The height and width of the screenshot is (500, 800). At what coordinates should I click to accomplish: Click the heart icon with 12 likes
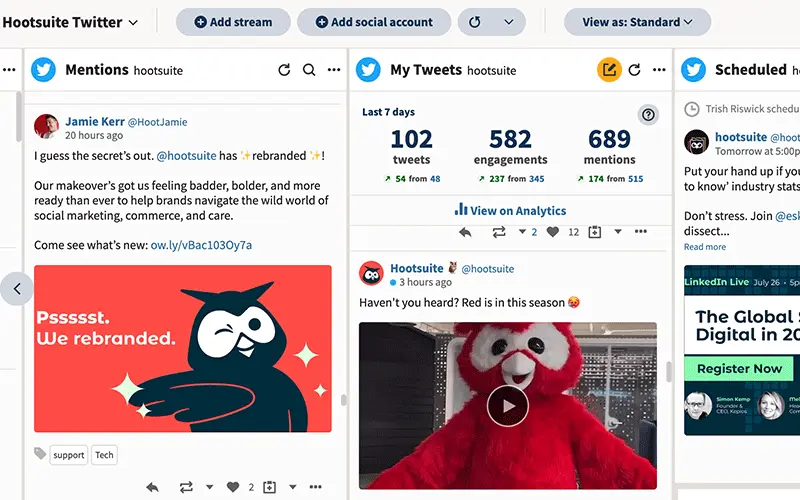tap(553, 232)
